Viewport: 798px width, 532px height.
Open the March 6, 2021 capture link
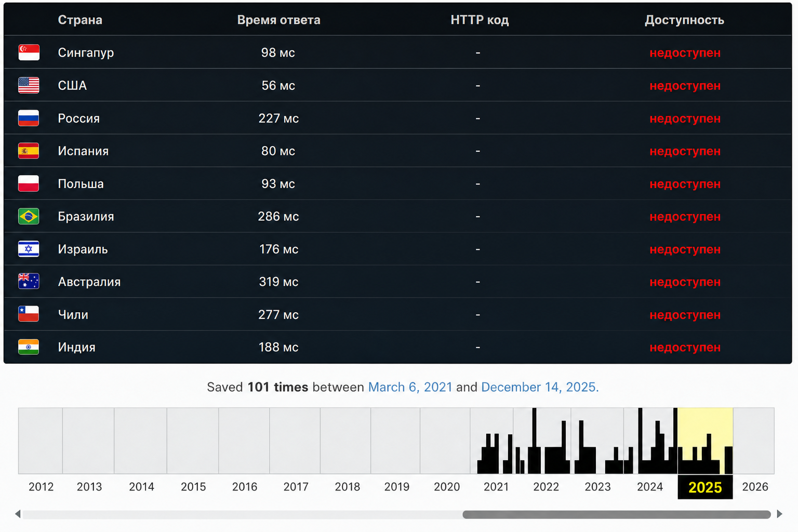tap(410, 387)
